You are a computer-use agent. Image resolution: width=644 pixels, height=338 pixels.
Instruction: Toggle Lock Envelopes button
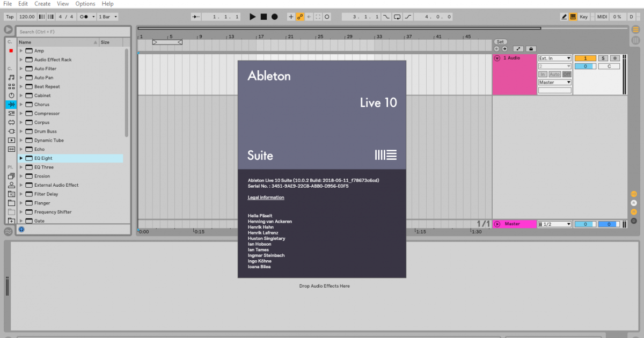pyautogui.click(x=531, y=49)
